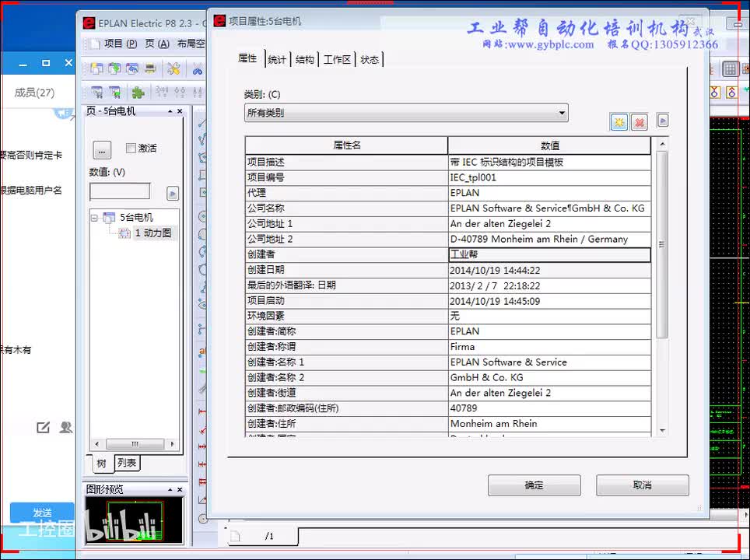Click the print icon in EPLAN toolbar
Screen dimensions: 750x560
click(x=150, y=68)
